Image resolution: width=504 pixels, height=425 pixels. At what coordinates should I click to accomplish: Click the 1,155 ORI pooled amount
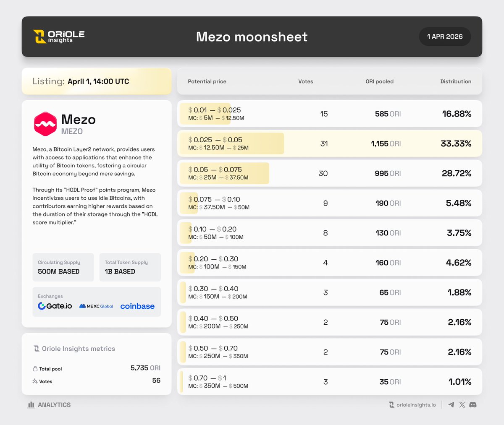click(x=386, y=143)
